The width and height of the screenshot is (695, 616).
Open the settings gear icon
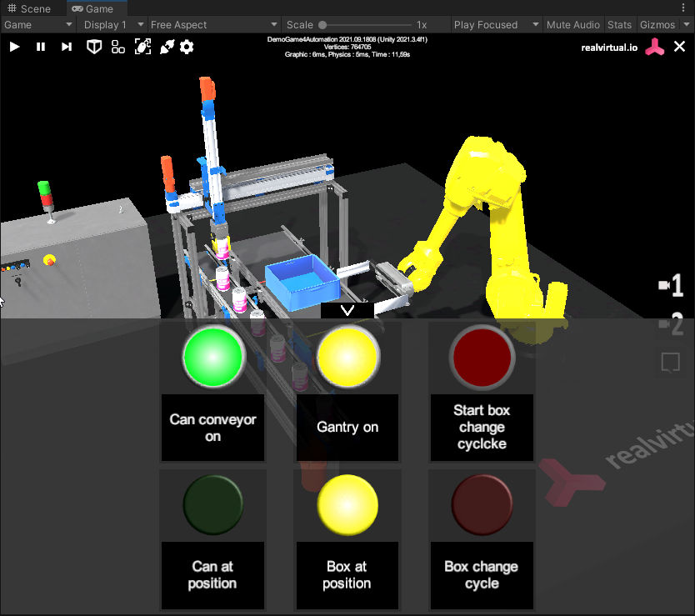187,47
